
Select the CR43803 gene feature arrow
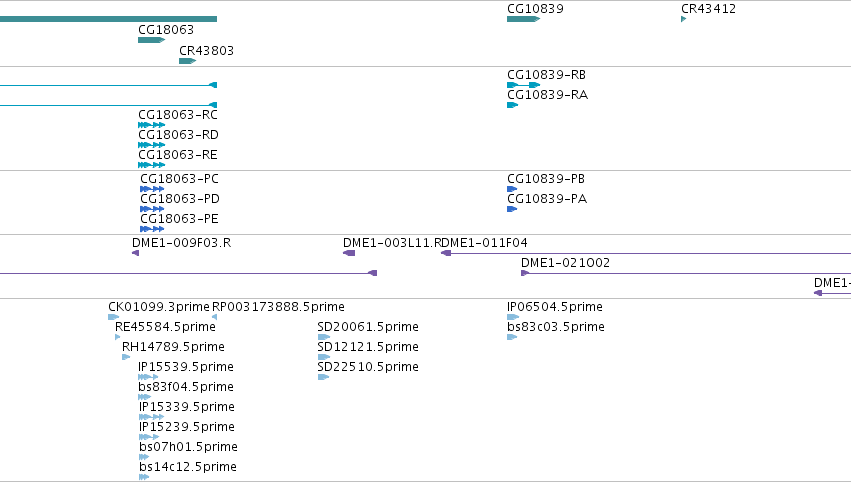(187, 61)
